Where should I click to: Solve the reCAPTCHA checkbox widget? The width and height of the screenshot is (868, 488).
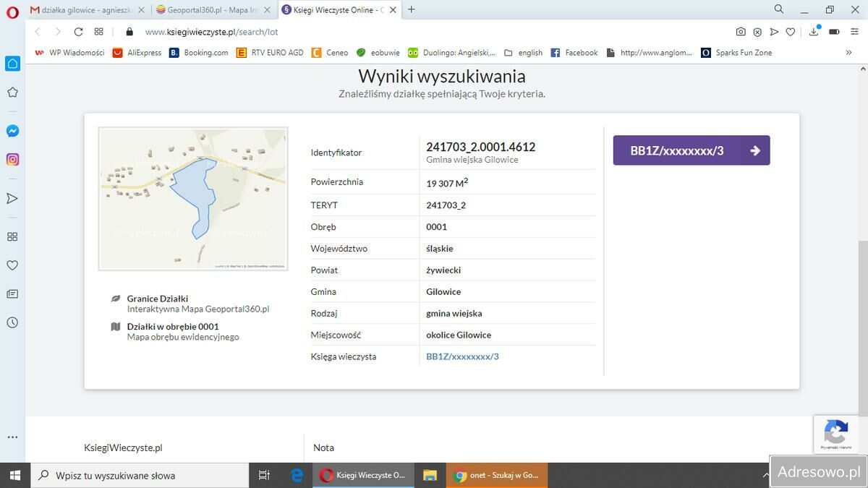coord(835,434)
